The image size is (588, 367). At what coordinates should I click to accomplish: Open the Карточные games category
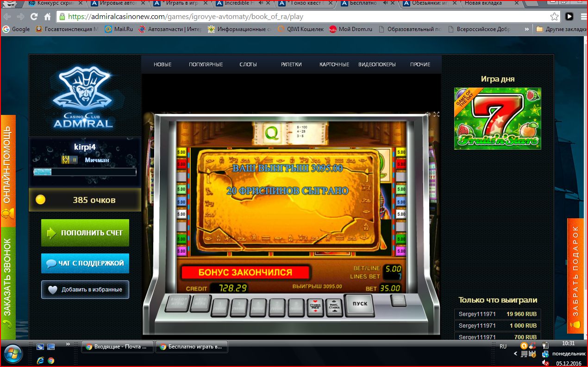(334, 64)
